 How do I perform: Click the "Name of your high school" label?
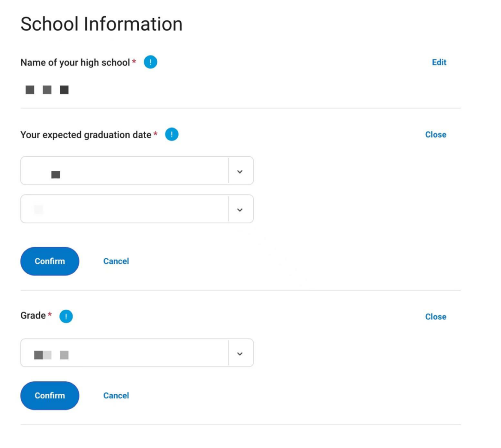75,62
